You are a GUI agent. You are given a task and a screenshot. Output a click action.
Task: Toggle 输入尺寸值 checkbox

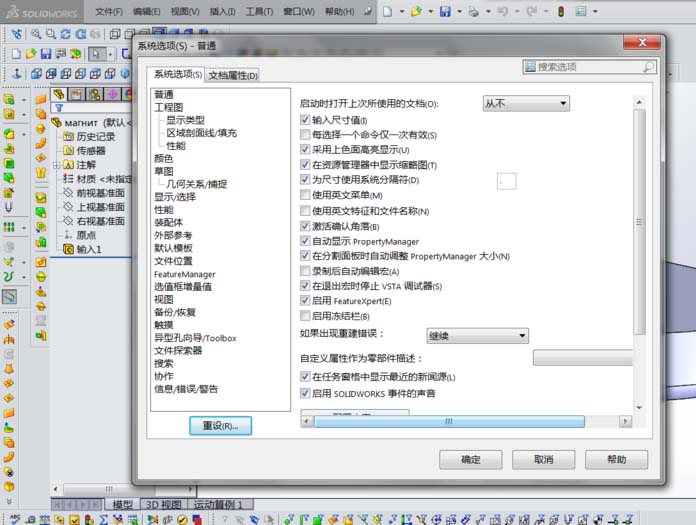tap(305, 120)
